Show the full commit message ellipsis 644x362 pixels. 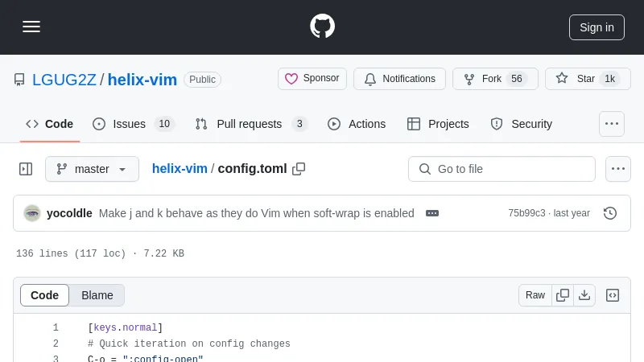tap(432, 213)
